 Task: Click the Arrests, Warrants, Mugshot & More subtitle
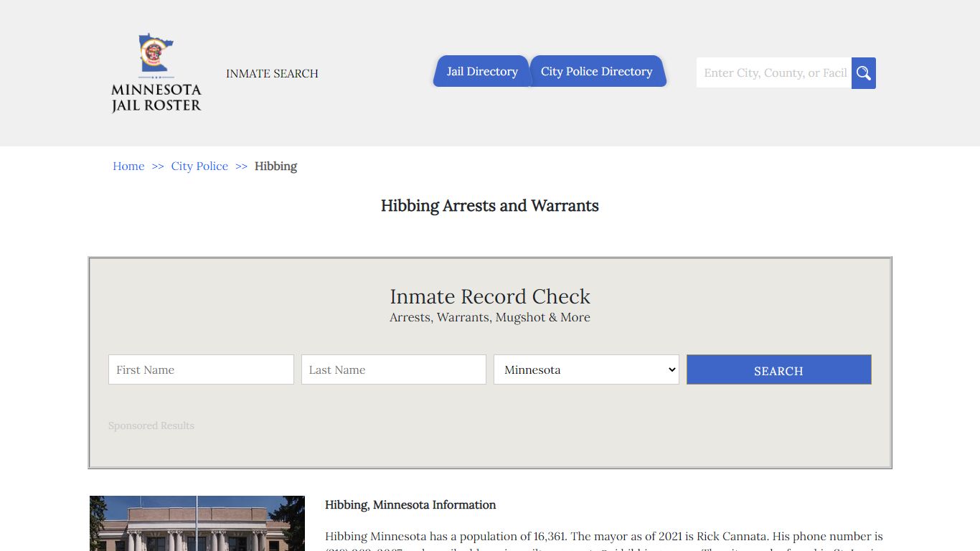tap(490, 317)
